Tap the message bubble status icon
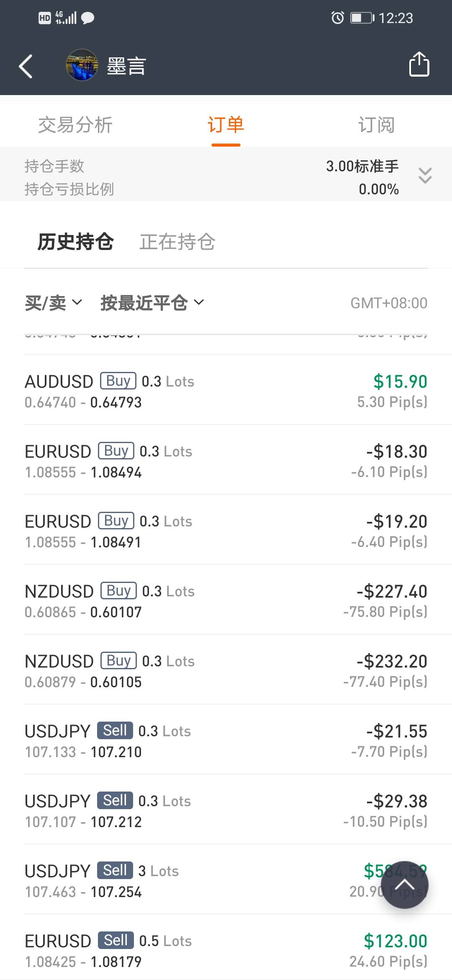Screen dimensions: 452x980 [x=87, y=18]
